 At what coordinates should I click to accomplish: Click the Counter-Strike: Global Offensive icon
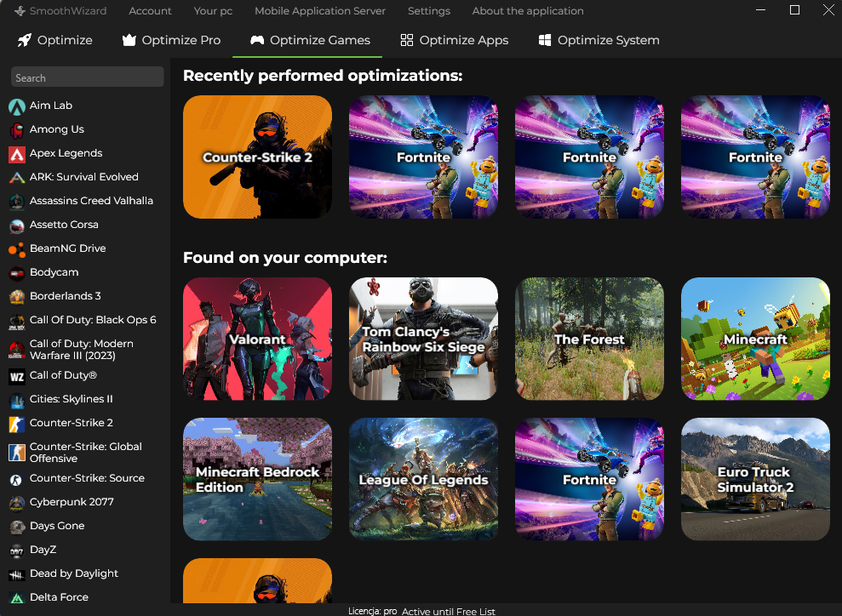point(17,453)
